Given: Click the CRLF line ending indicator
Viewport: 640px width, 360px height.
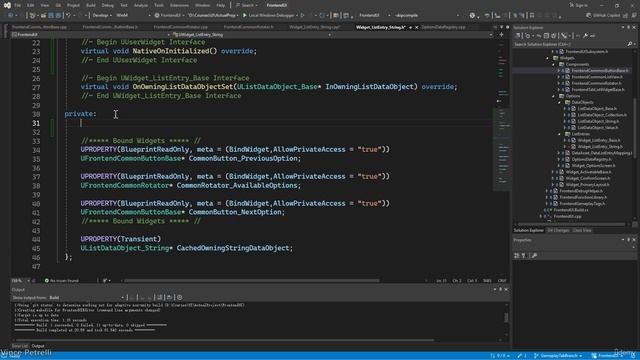Looking at the screenshot, I should click(x=502, y=281).
